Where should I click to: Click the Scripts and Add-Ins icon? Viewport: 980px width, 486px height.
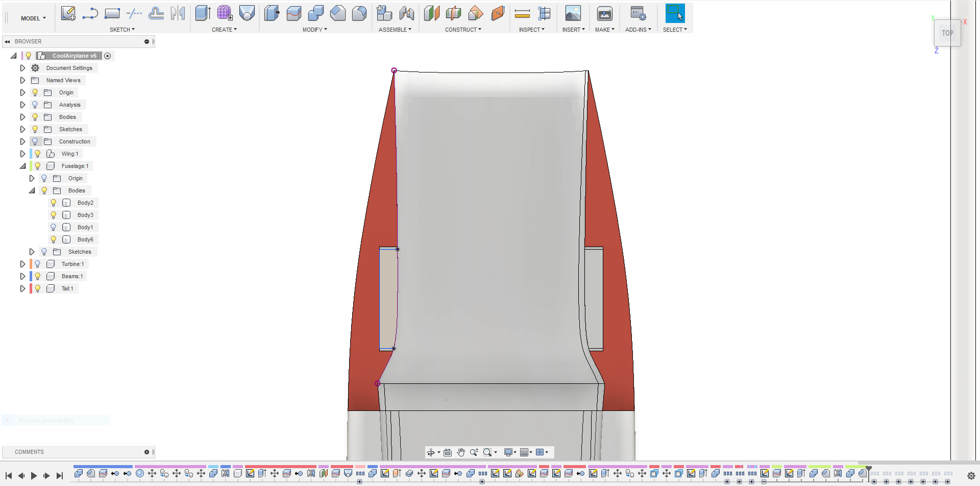click(x=638, y=13)
